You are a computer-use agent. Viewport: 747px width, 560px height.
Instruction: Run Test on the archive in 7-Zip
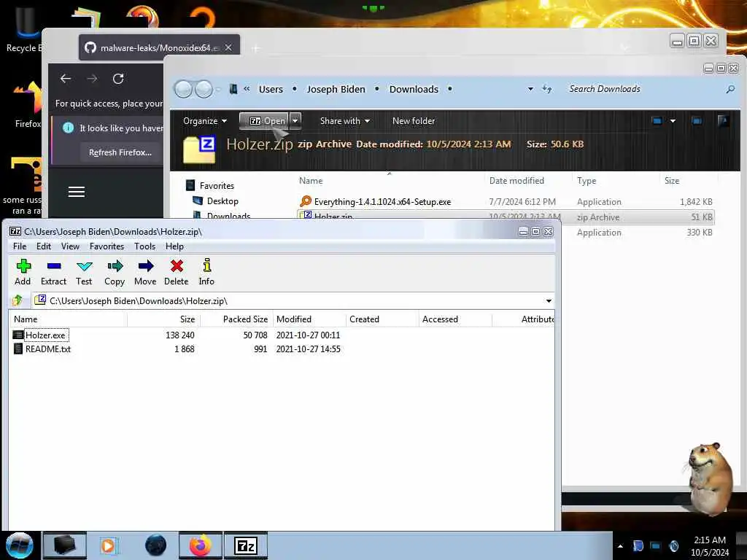84,273
